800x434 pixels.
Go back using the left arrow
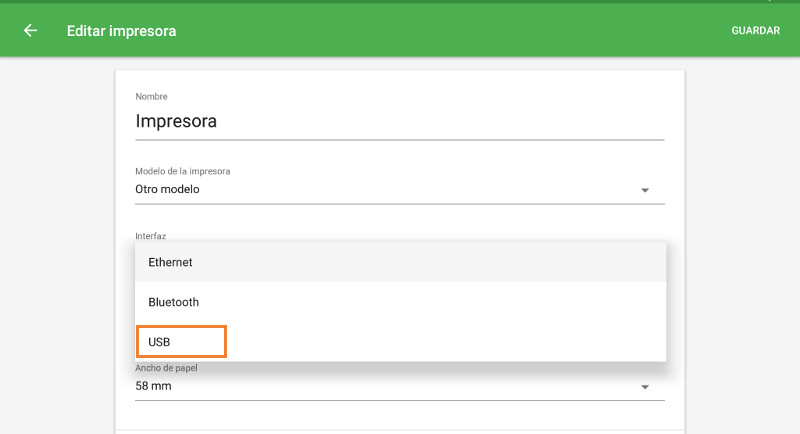click(x=31, y=30)
